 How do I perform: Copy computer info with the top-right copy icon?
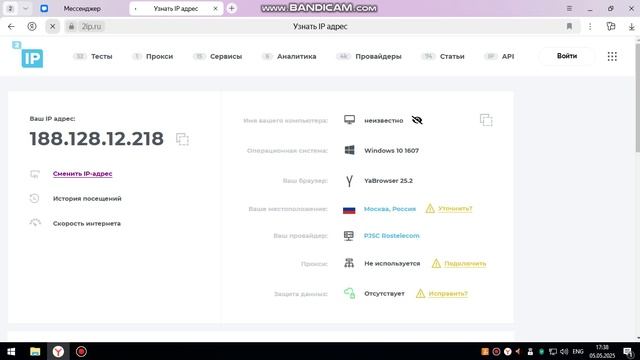coord(486,120)
